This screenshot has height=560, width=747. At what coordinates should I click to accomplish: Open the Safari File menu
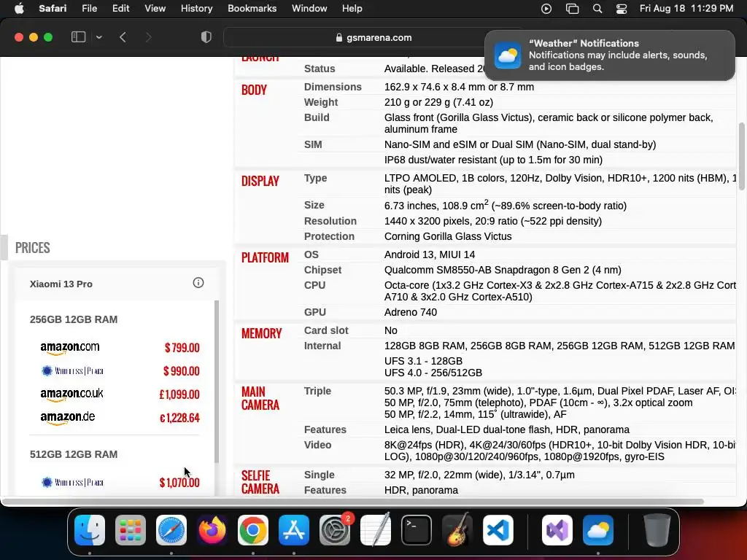pyautogui.click(x=89, y=9)
